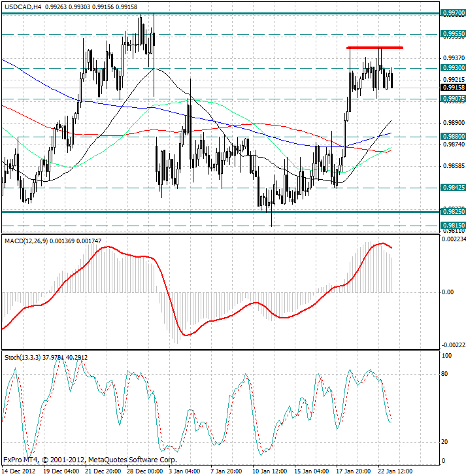Click the 14 Dec 2012 date label

(x=19, y=471)
